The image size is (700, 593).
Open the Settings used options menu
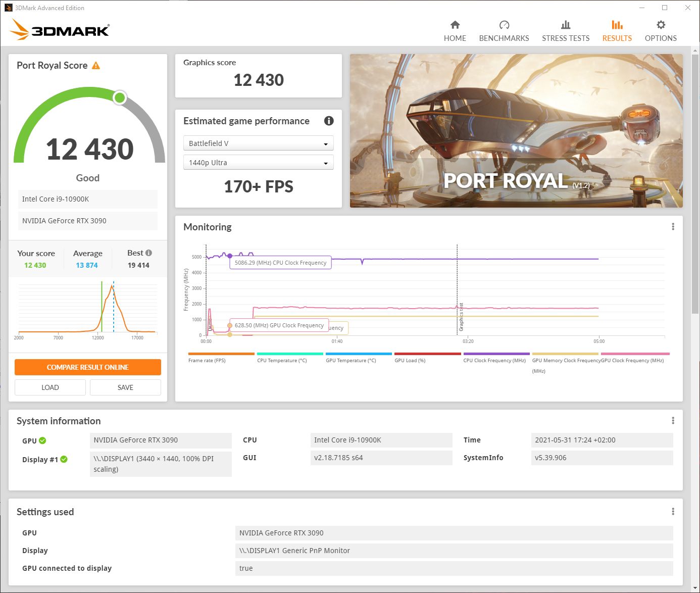(673, 512)
